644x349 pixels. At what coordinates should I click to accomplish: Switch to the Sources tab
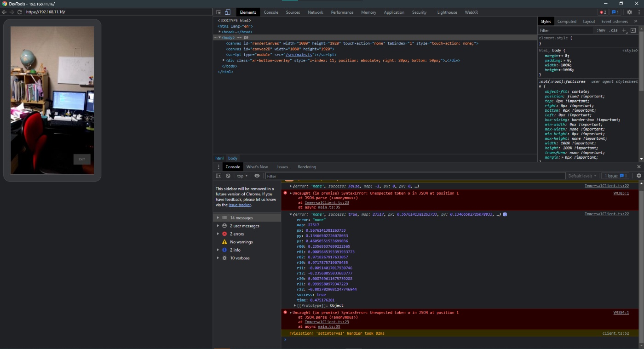click(293, 12)
